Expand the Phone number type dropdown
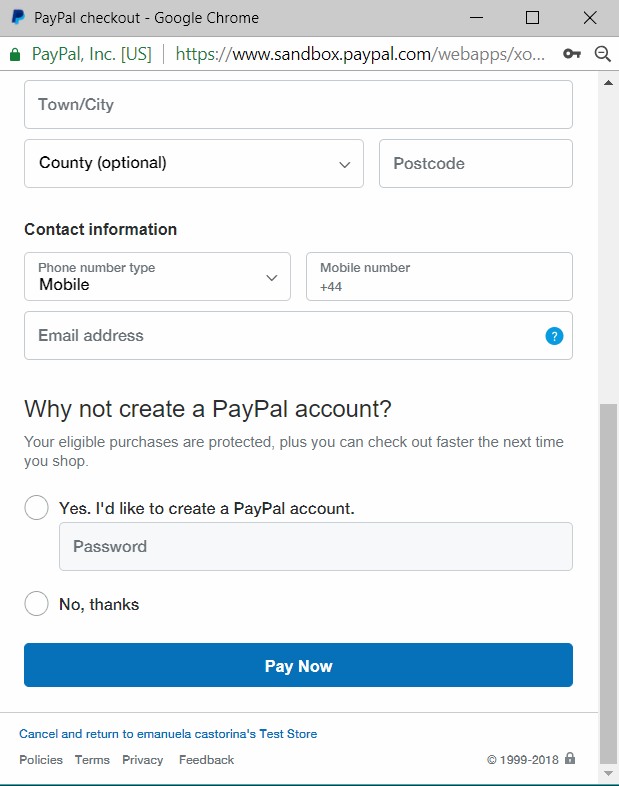 [x=157, y=277]
